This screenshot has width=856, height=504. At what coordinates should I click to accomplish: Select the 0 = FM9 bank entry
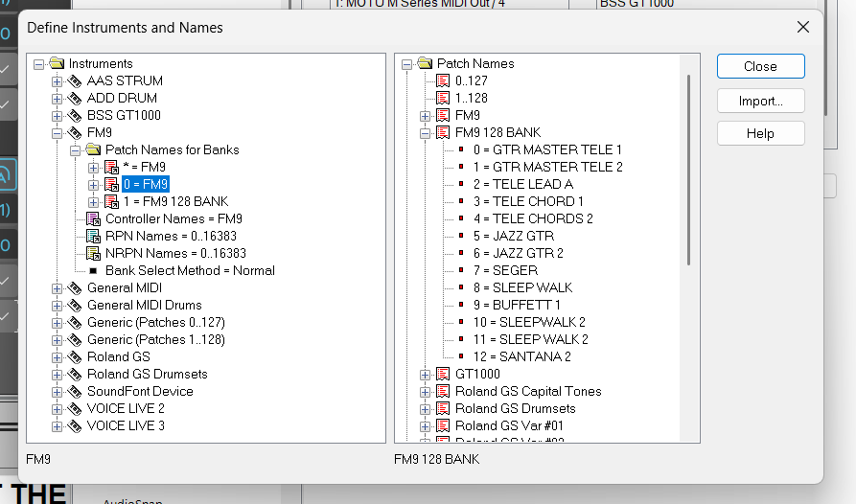(x=146, y=185)
